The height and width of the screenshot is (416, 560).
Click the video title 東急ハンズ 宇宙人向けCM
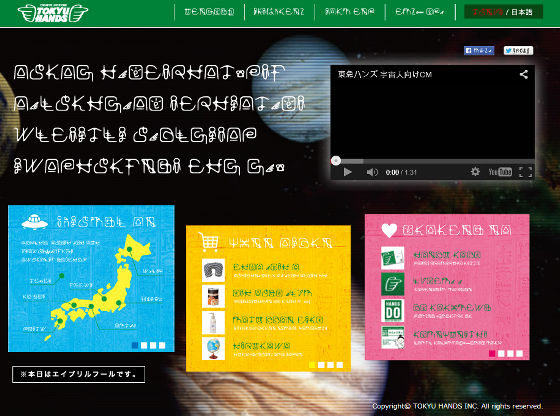click(x=385, y=75)
